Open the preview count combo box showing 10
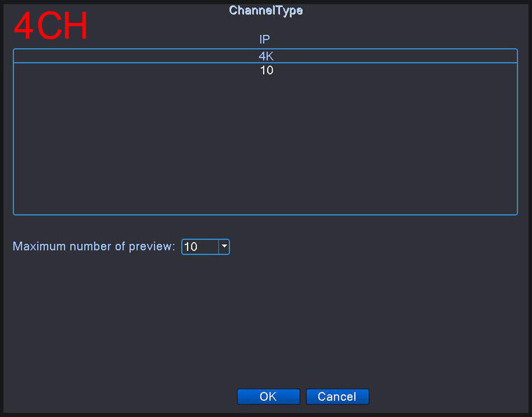Image resolution: width=532 pixels, height=417 pixels. [x=206, y=246]
